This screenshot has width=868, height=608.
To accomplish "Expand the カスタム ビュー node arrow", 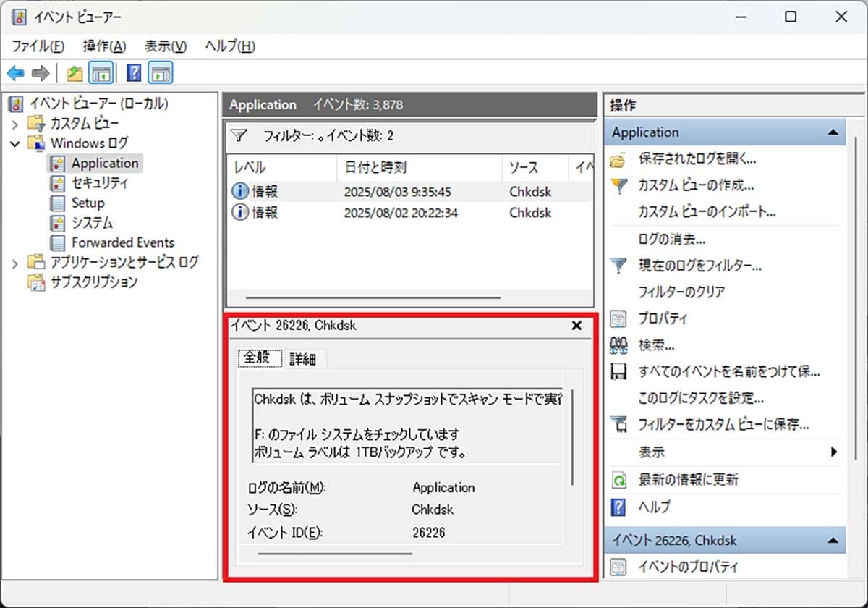I will coord(15,124).
